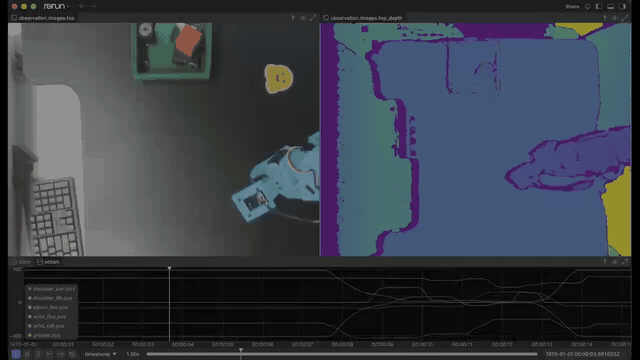
Task: Toggle elbow_flex.pos series in legend
Action: (48, 307)
